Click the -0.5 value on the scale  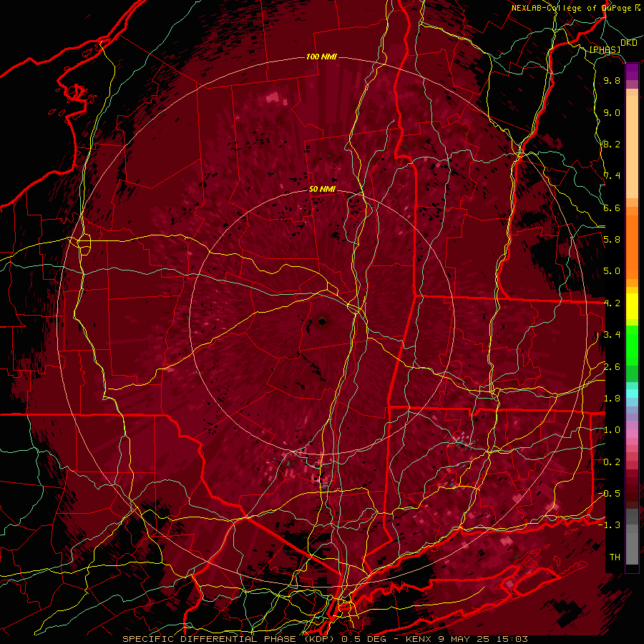pos(610,494)
